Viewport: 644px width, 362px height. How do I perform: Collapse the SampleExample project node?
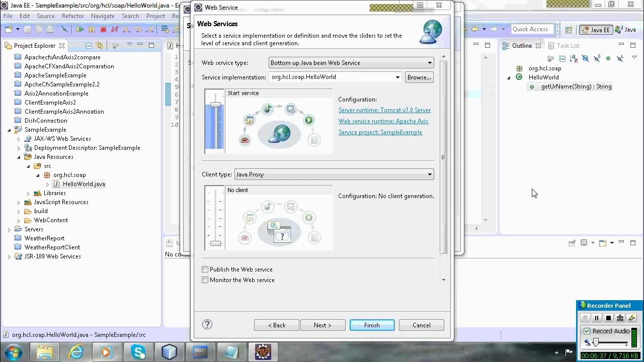(x=9, y=130)
